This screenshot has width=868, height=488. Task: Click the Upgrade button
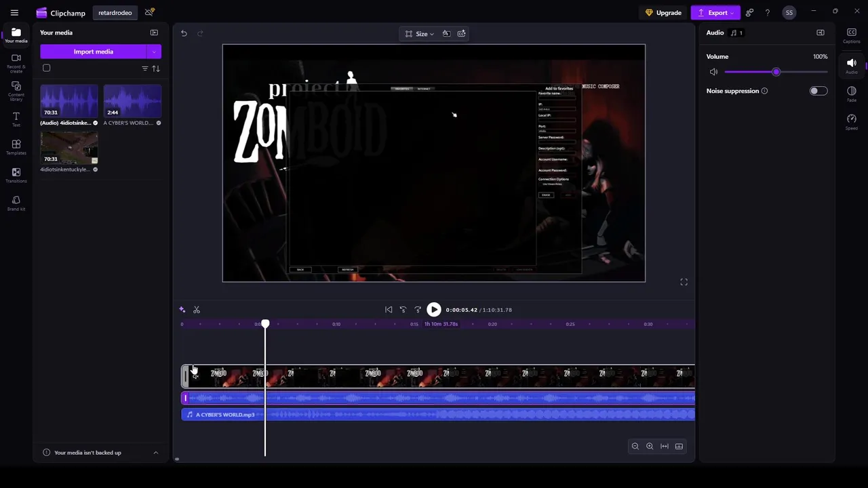coord(663,12)
